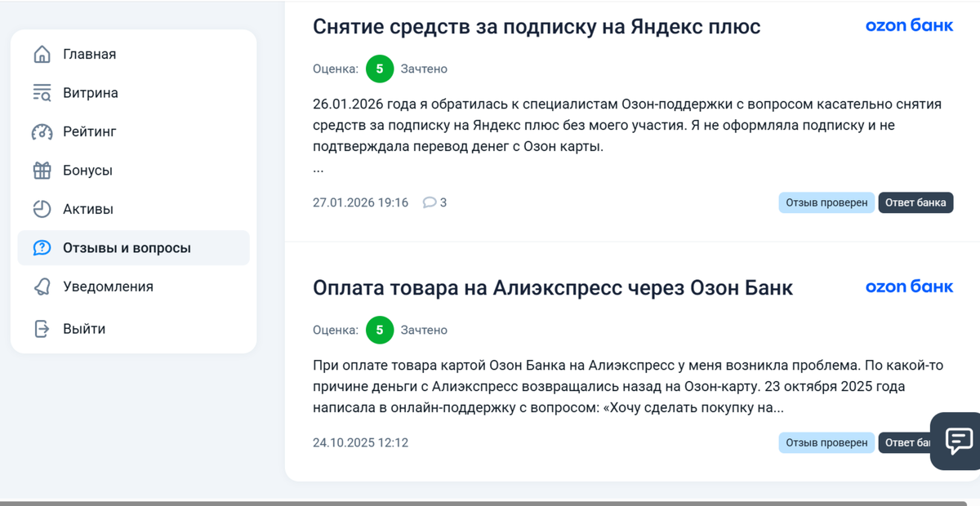Click comments bubble icon on Яндекс плюс review
The image size is (980, 506).
click(430, 202)
